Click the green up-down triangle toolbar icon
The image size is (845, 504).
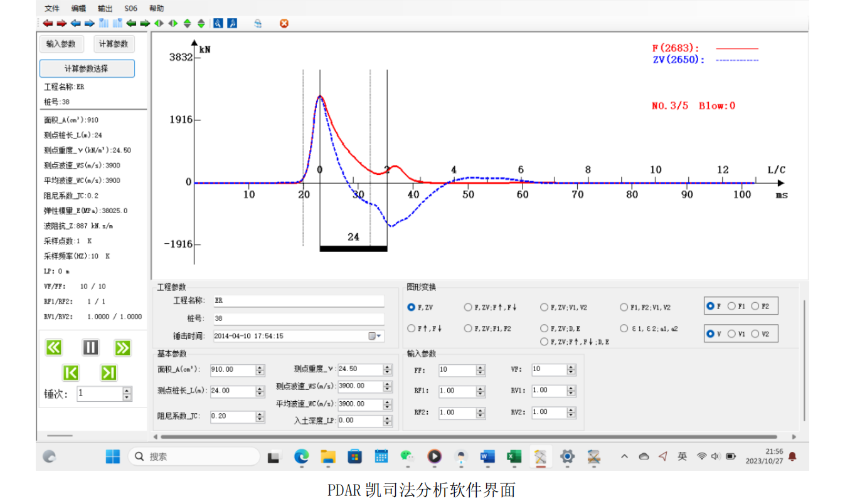coord(187,24)
